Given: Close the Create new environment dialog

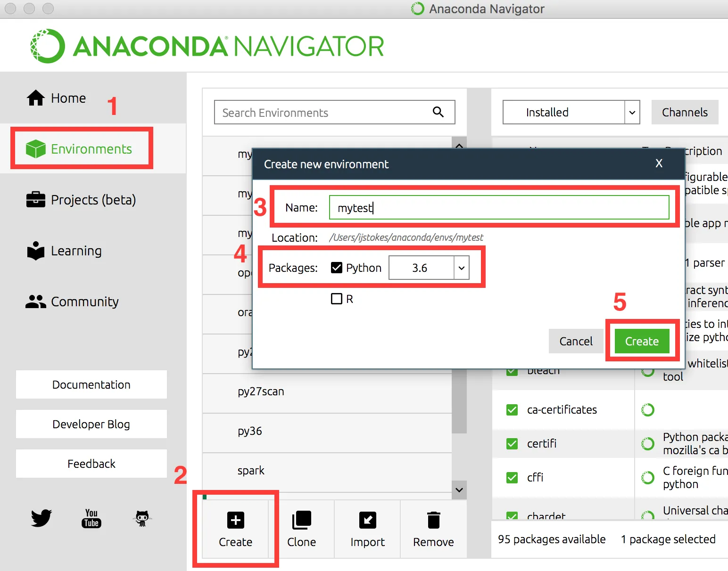Looking at the screenshot, I should [659, 163].
